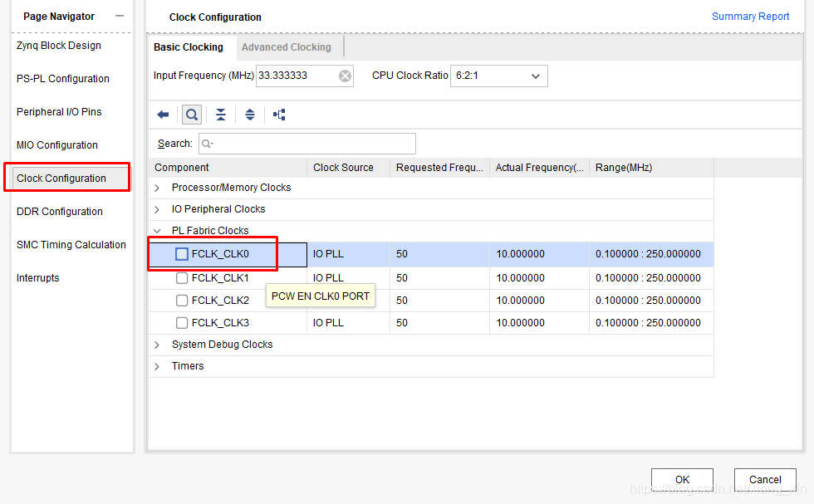Viewport: 814px width, 504px height.
Task: Expand Processor/Memory Clocks group
Action: pyautogui.click(x=157, y=188)
